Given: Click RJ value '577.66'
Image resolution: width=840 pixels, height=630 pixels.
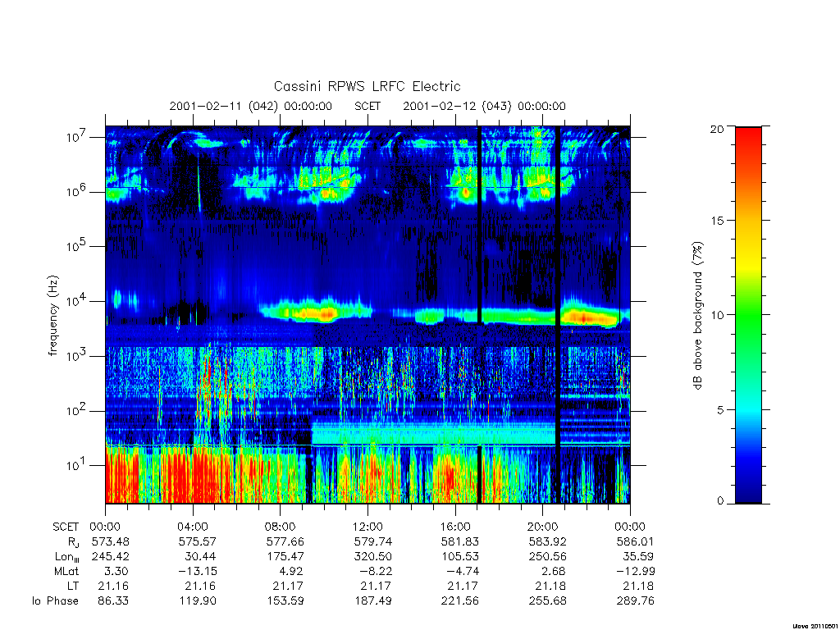Looking at the screenshot, I should coord(285,542).
